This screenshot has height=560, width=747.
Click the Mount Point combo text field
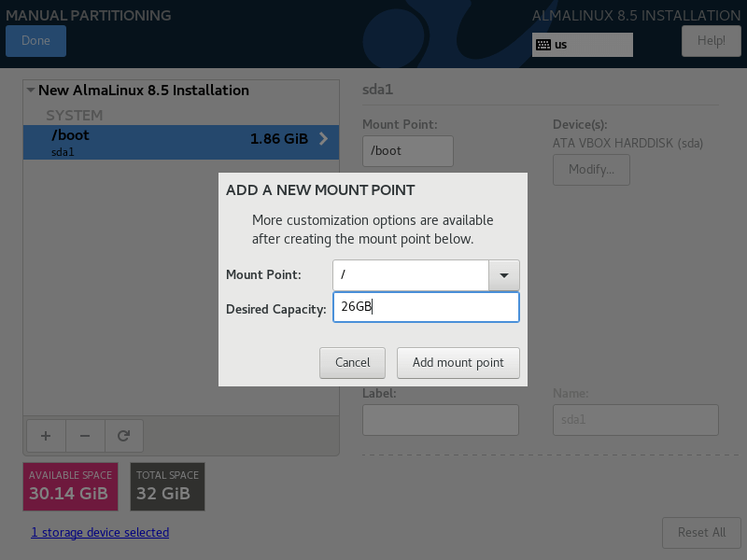[x=411, y=275]
